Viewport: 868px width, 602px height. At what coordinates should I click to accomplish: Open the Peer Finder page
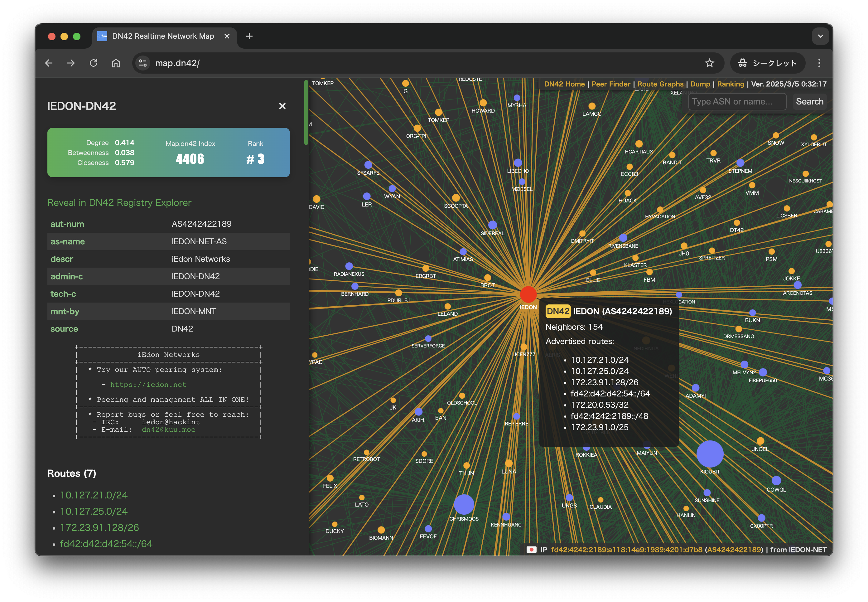click(x=611, y=84)
